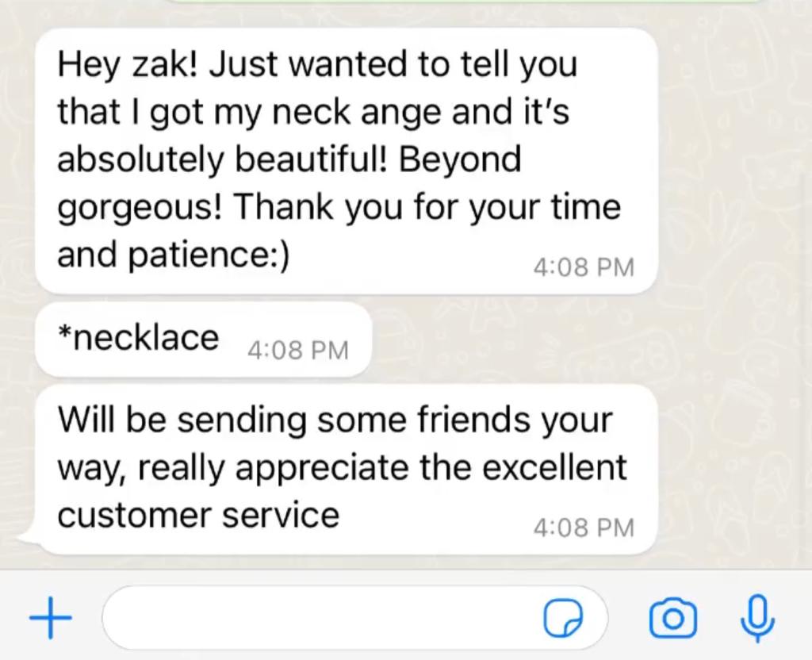
Task: Select the "Hey zak!" message bubble
Action: [x=346, y=161]
